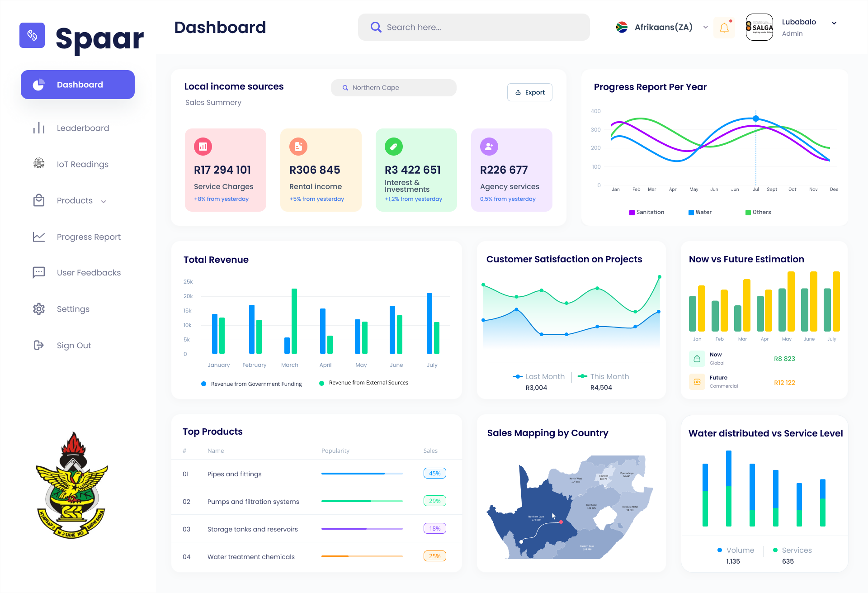Click the Future Commercial ticket icon

[697, 382]
